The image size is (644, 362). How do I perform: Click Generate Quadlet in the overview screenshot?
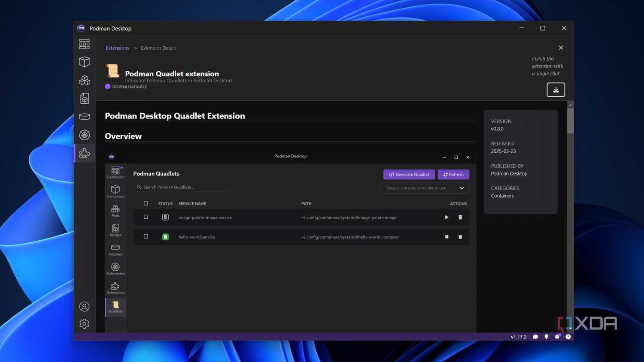click(x=409, y=175)
